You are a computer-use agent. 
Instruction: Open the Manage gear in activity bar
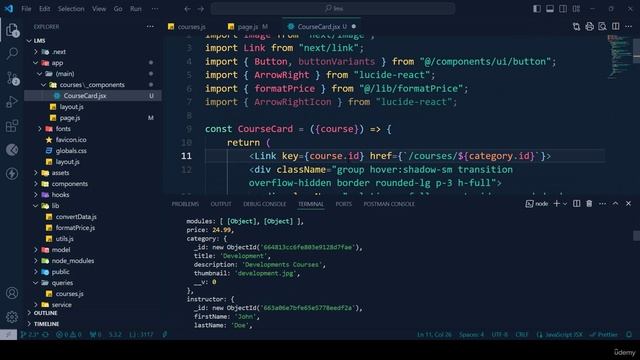click(12, 316)
